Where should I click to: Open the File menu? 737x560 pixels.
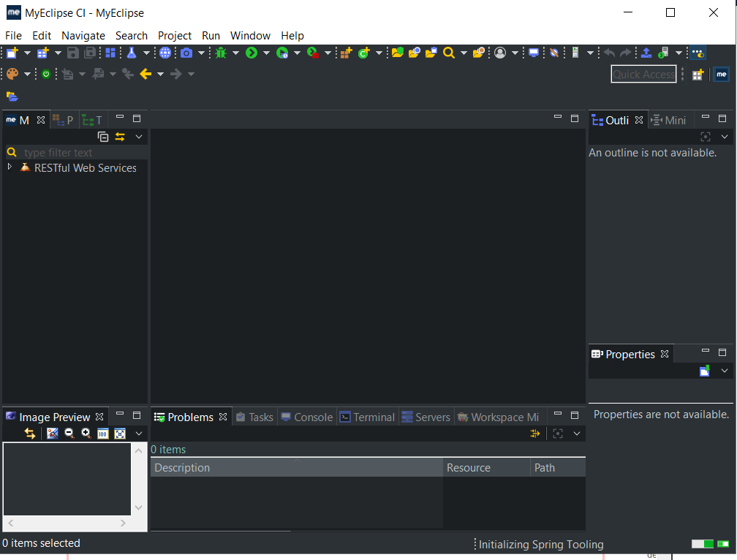click(x=14, y=36)
